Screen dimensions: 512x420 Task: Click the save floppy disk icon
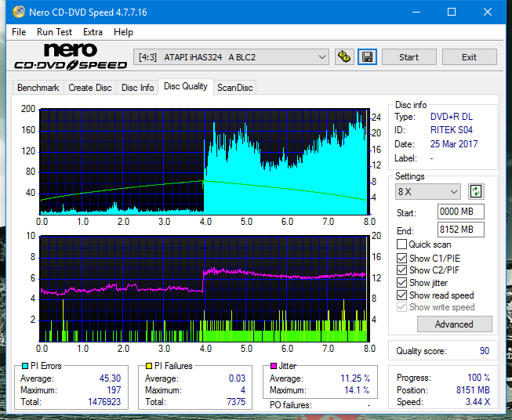367,57
